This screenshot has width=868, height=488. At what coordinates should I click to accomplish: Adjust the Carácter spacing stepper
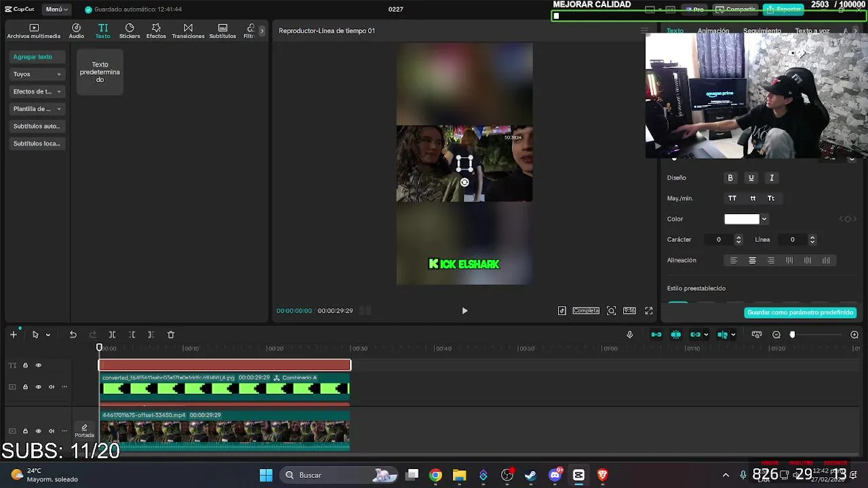pyautogui.click(x=738, y=239)
